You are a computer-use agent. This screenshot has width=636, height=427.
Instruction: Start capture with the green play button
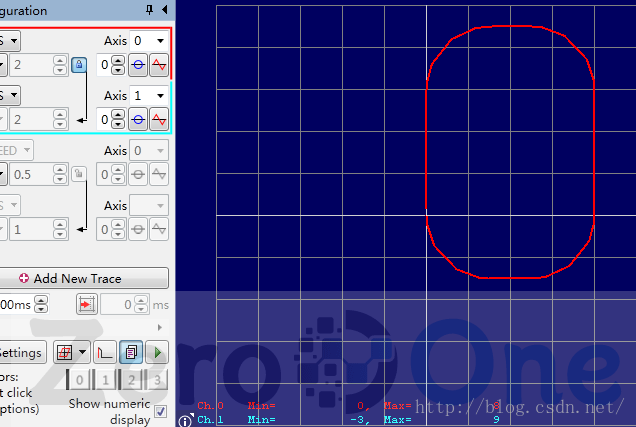(x=157, y=353)
